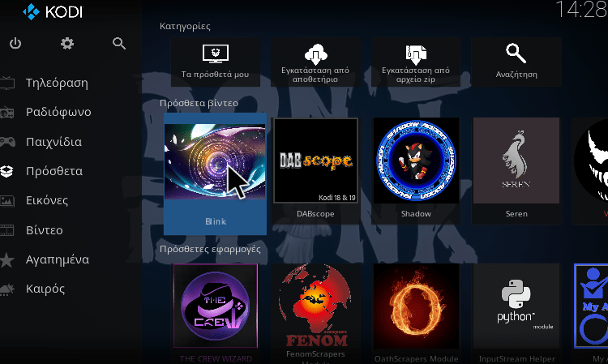Open InputStream Helper python module
Image resolution: width=608 pixels, height=364 pixels.
[516, 313]
